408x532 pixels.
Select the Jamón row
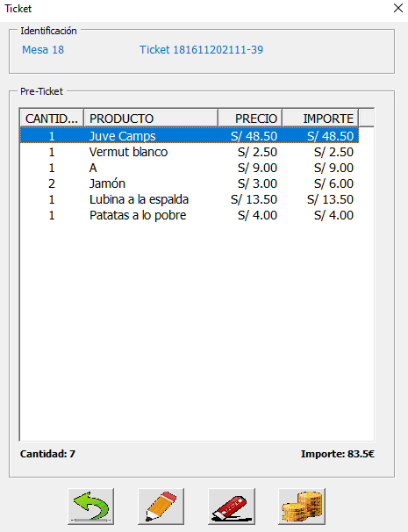(190, 183)
